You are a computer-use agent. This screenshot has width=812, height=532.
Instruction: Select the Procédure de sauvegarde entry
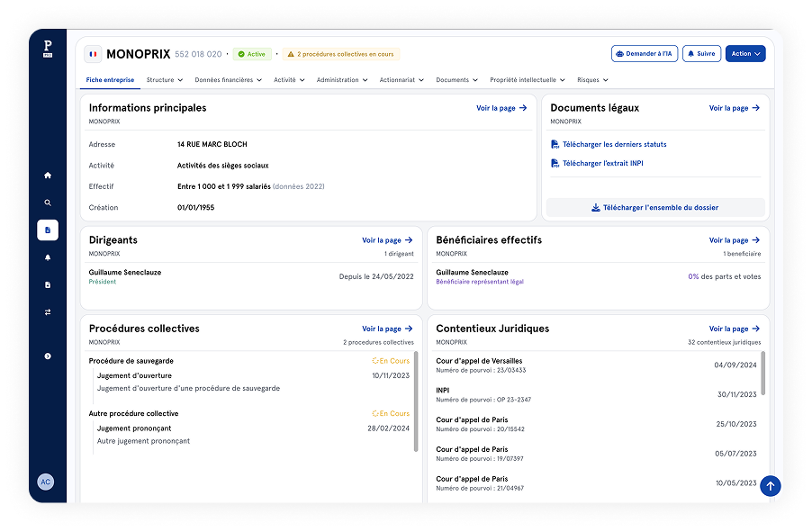click(131, 361)
